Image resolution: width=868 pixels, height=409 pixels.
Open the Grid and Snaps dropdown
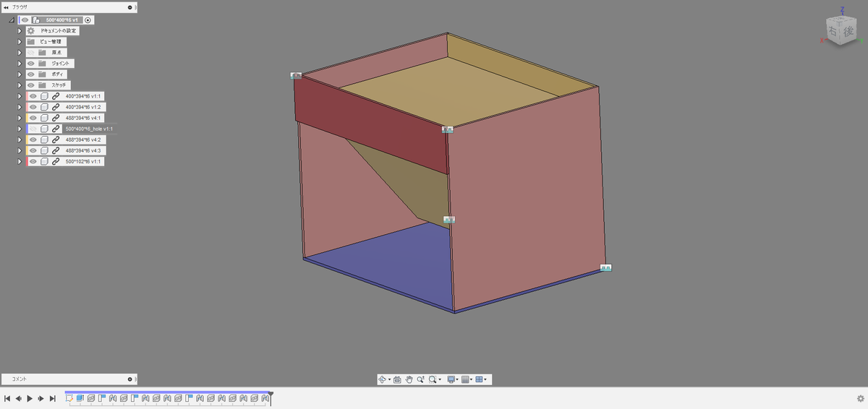point(467,379)
